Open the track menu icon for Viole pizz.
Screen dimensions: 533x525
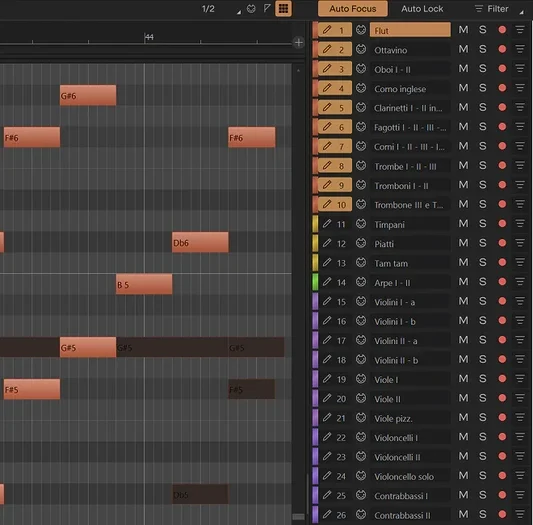tap(520, 417)
